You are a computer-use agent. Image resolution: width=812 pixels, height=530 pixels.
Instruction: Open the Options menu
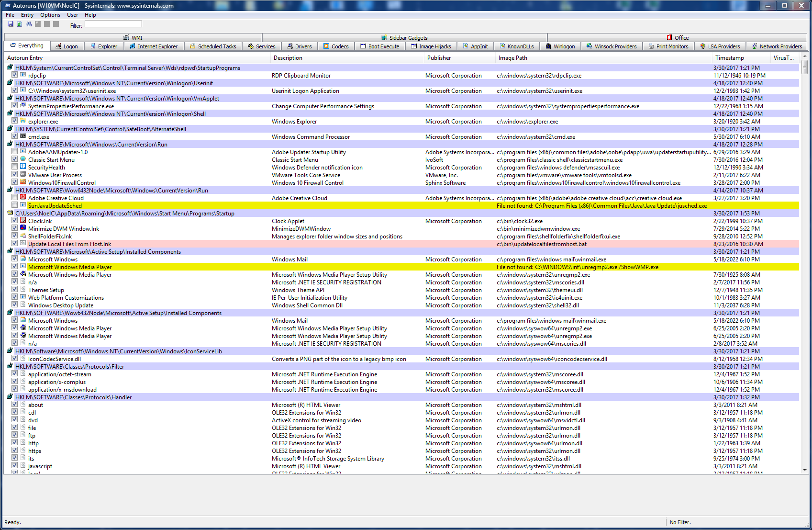50,15
